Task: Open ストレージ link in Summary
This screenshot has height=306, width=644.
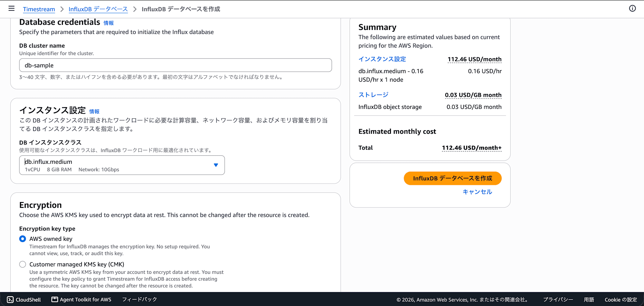Action: (374, 95)
